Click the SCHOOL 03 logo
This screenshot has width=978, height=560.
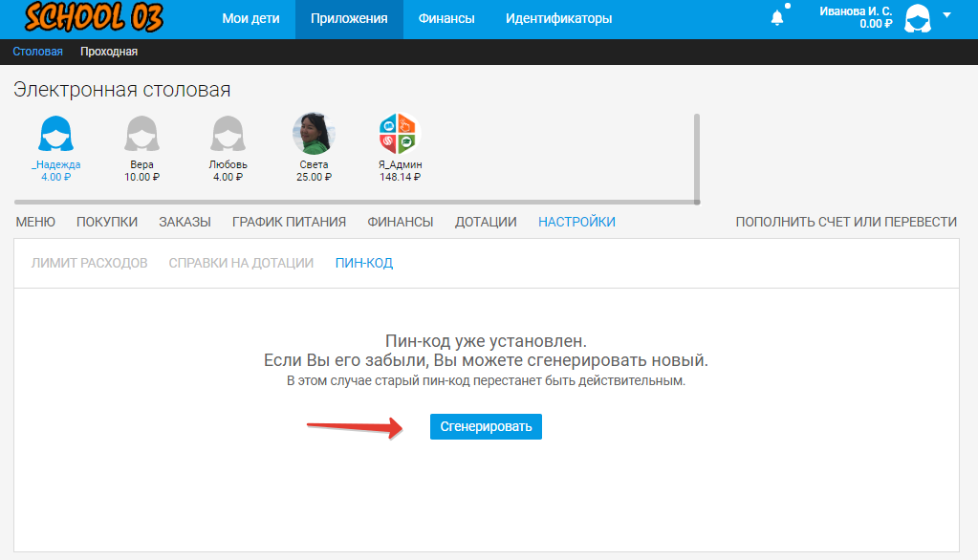click(93, 18)
